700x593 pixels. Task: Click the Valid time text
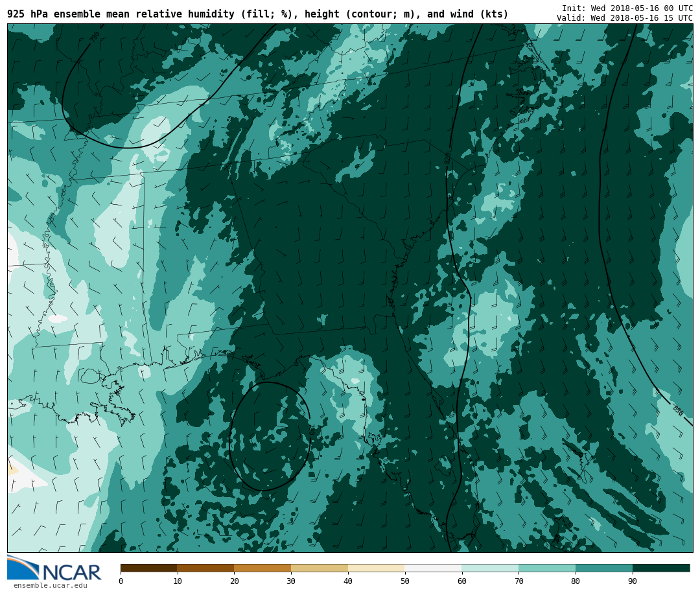624,18
